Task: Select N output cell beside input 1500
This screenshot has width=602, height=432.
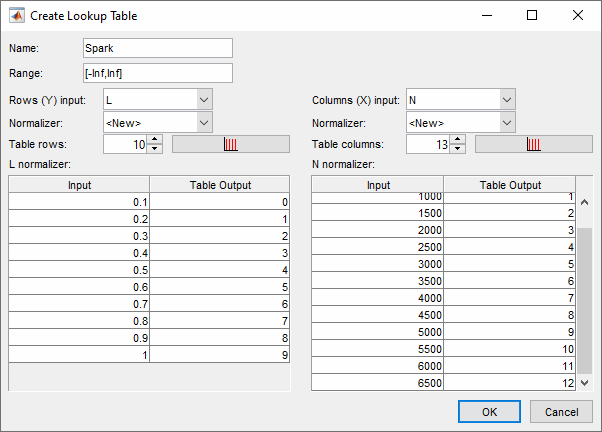Action: coord(510,212)
